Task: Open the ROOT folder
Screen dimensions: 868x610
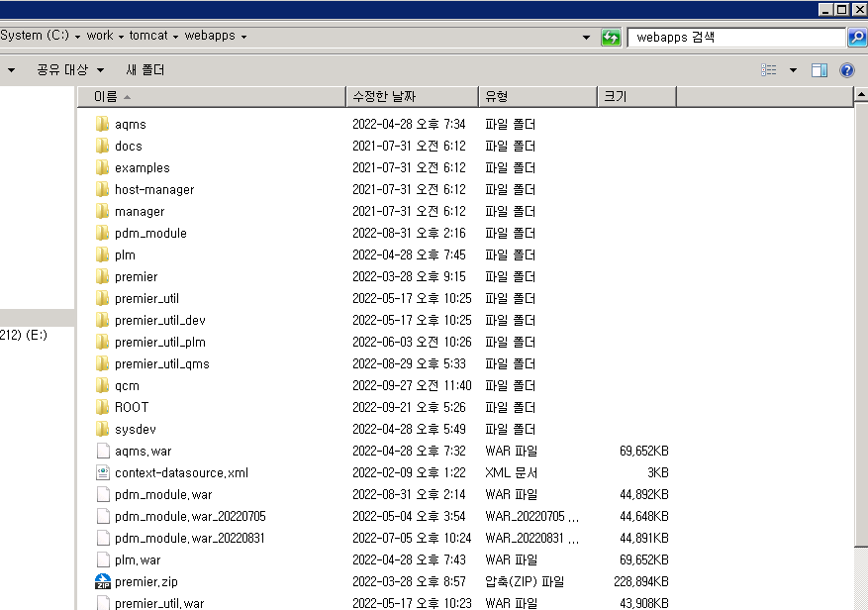Action: point(130,407)
